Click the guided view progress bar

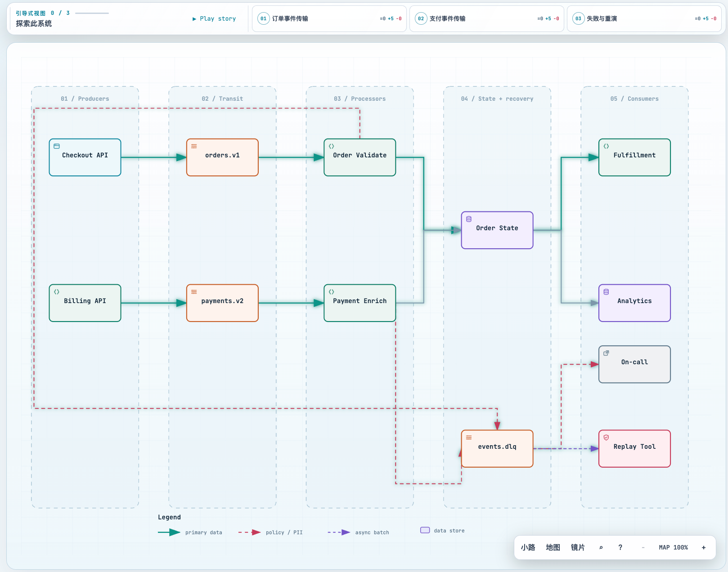click(92, 13)
